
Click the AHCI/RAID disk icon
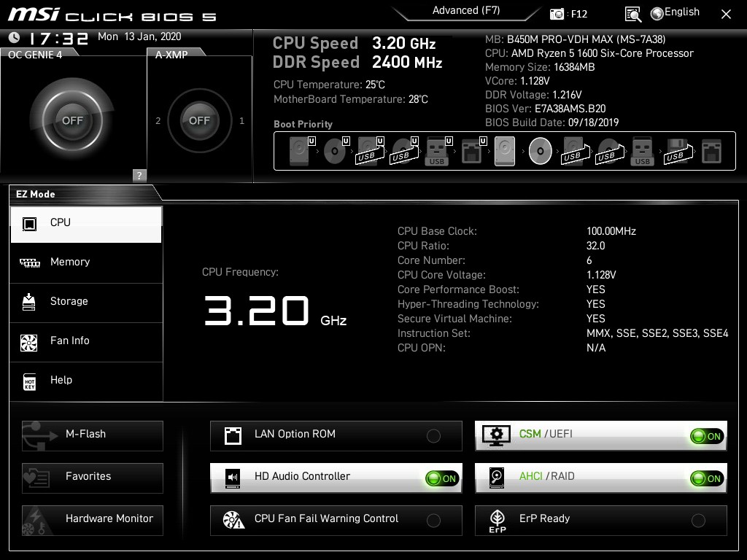496,478
